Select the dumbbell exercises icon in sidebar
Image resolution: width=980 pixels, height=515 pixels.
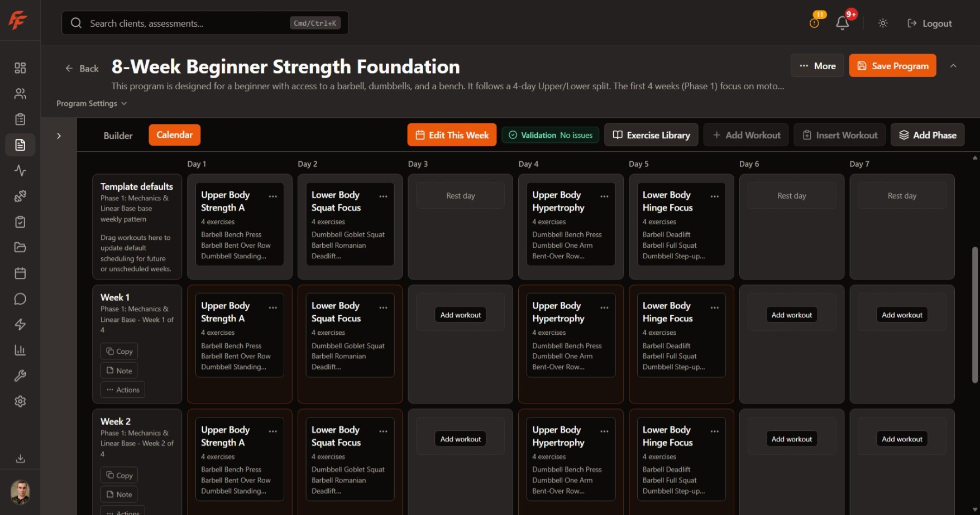(x=20, y=196)
